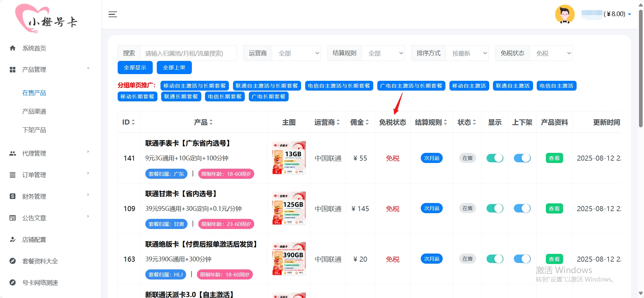Click the grid icon beside 产品管理
Screen dimensions: 644x298
point(12,70)
